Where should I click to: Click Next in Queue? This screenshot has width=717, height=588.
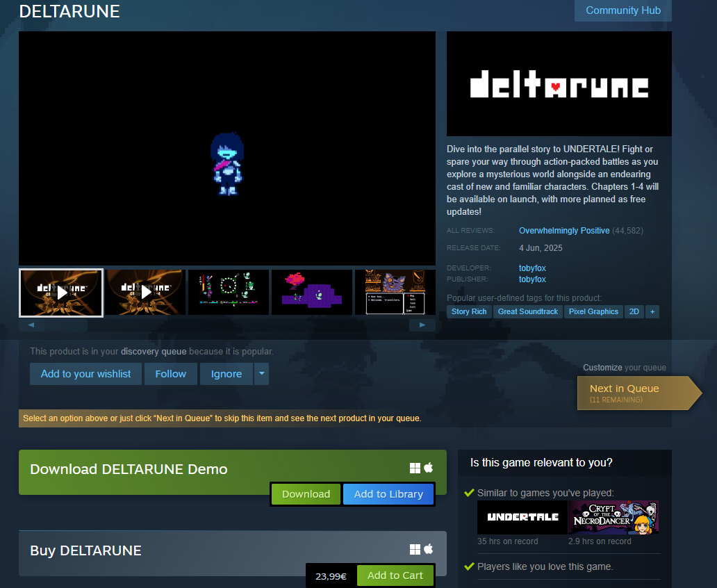point(638,393)
